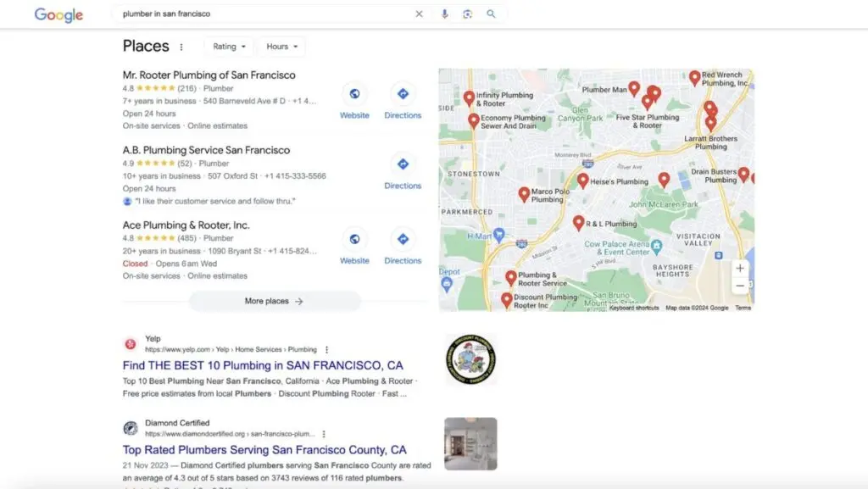Open the Rating filter dropdown
The height and width of the screenshot is (489, 868).
click(x=230, y=47)
